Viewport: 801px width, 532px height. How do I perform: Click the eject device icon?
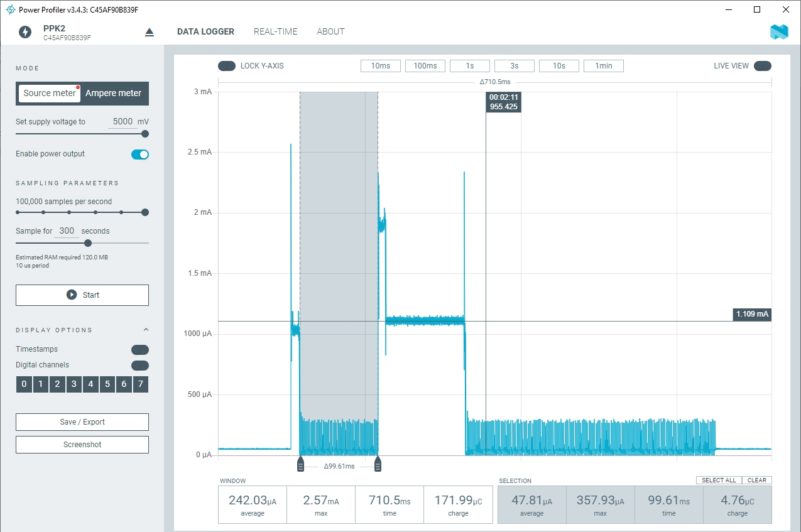coord(150,32)
